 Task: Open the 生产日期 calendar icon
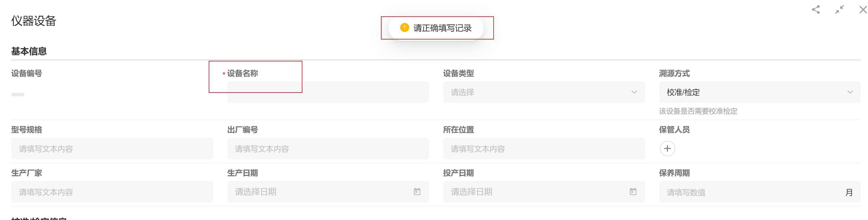[417, 192]
